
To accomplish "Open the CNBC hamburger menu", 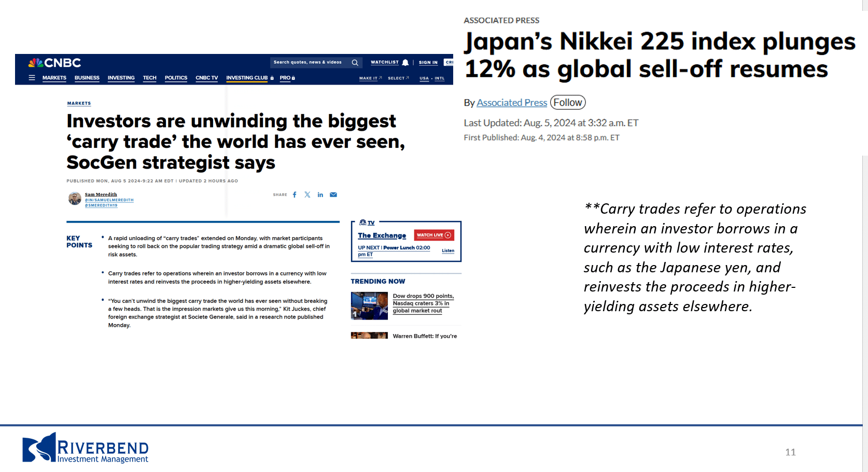I will [32, 78].
